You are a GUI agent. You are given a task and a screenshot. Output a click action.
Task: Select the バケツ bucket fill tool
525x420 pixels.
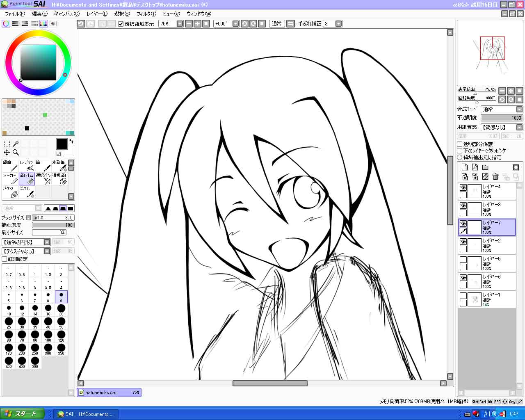pos(10,192)
